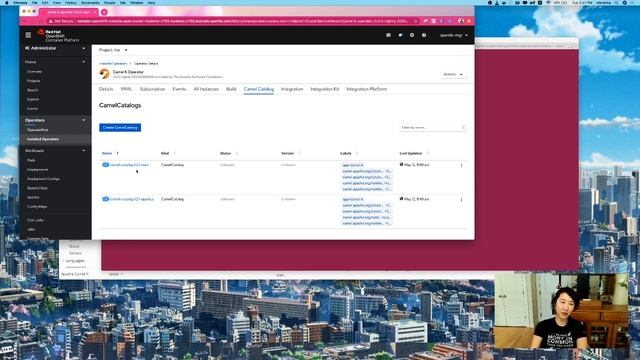Open Search in the sidebar
This screenshot has height=360, width=640.
coord(32,90)
